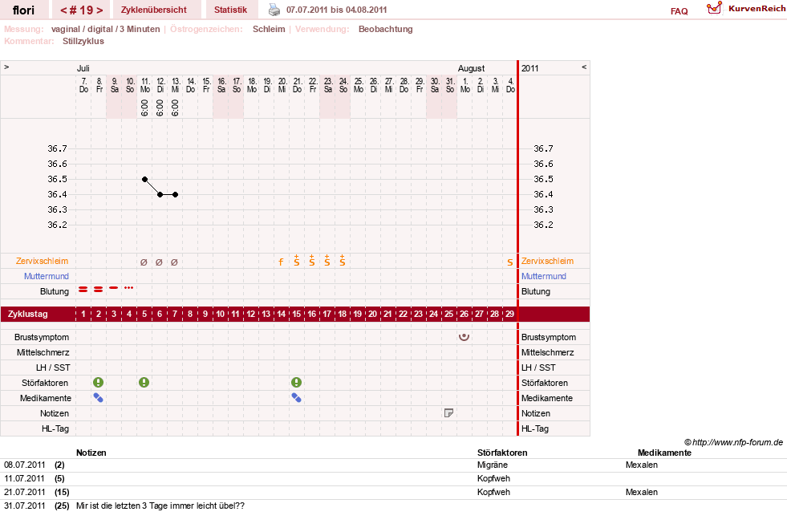Expand chart with the > arrow above Juli
The image size is (787, 532).
[6, 67]
